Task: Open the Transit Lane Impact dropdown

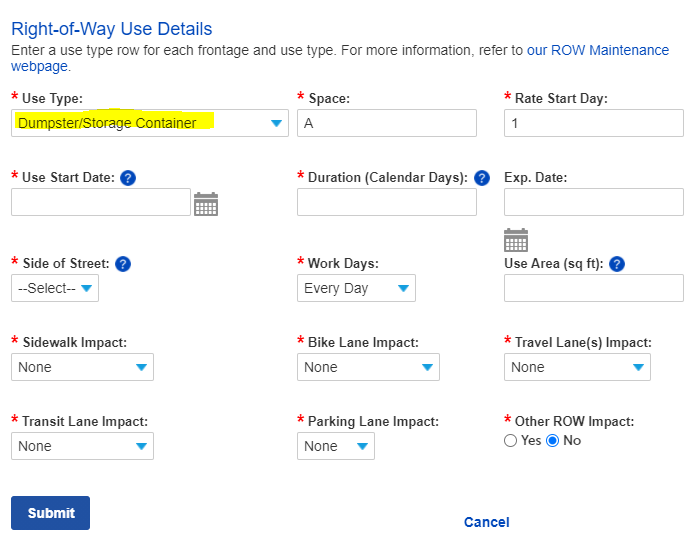Action: point(82,446)
